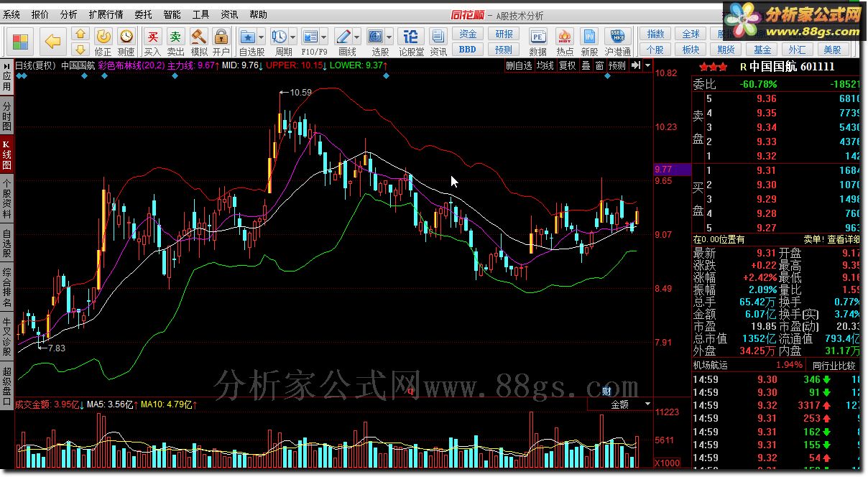Click the 选股 stock picker icon
The image size is (868, 477).
coord(376,36)
